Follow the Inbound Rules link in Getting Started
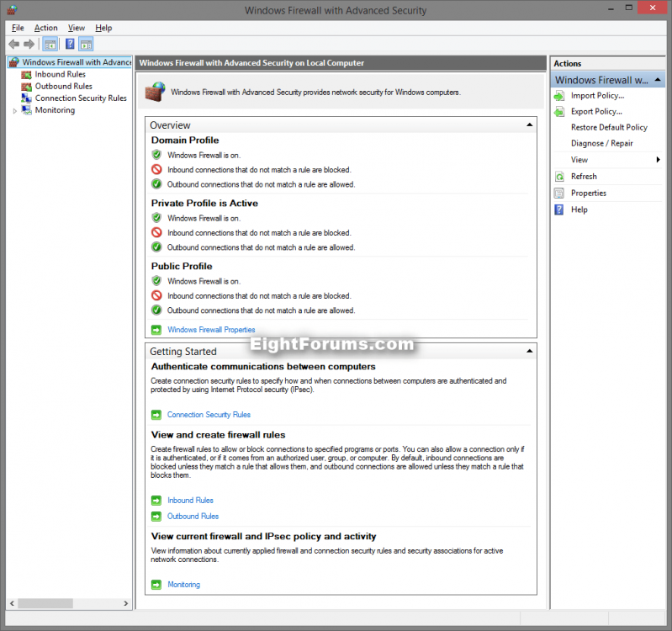This screenshot has width=672, height=631. pyautogui.click(x=190, y=501)
